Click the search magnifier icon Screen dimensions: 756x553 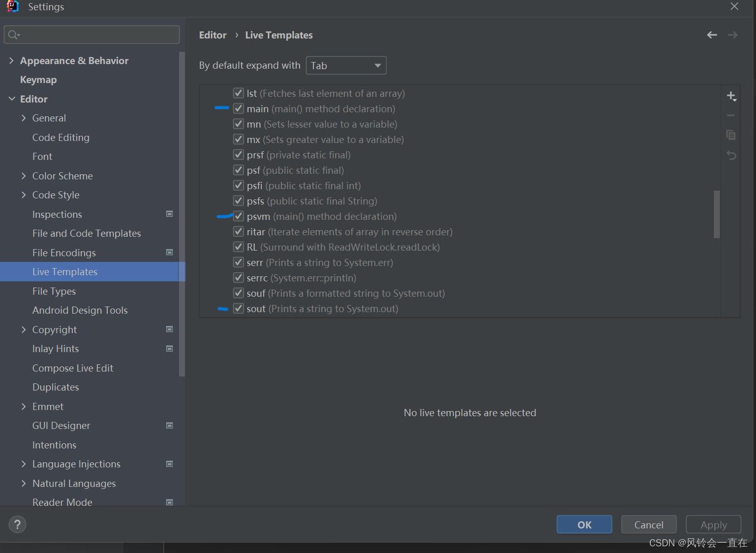pos(14,35)
